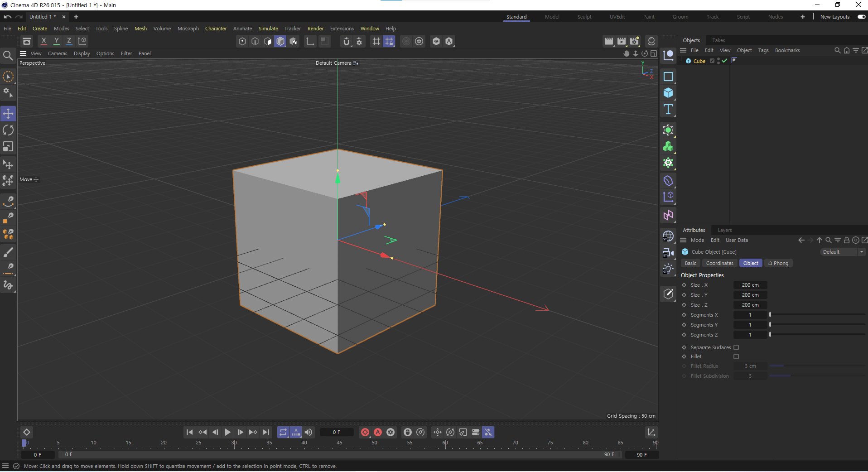
Task: Open the User Data menu
Action: tap(737, 240)
